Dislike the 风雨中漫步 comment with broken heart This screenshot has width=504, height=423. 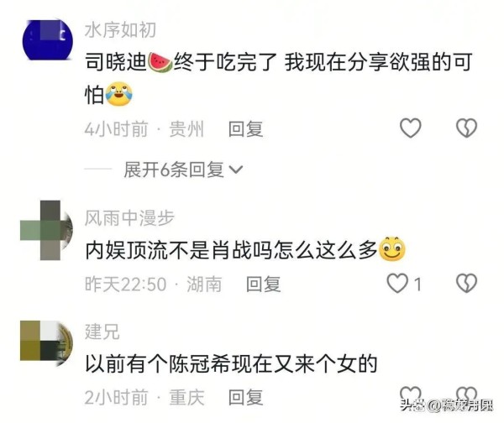[466, 284]
